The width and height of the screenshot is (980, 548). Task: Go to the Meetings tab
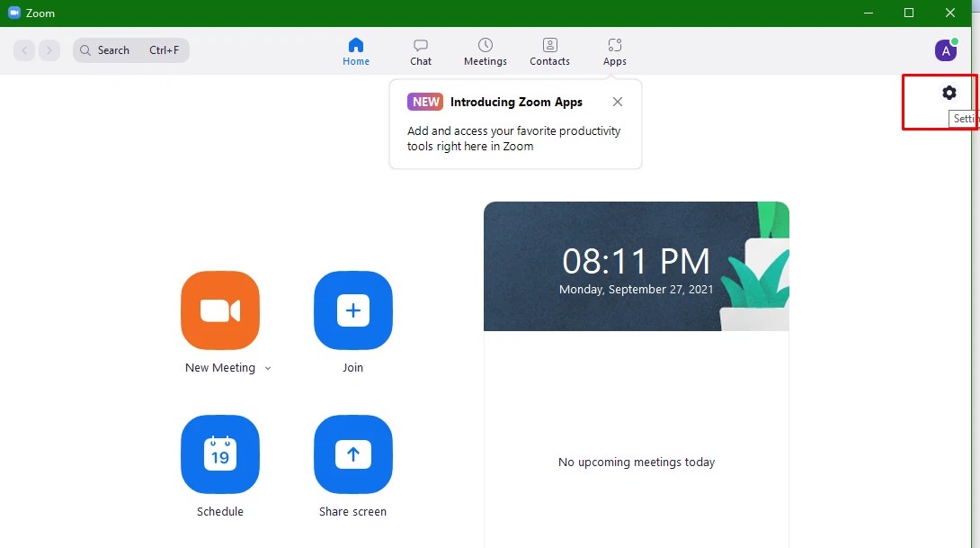click(485, 52)
